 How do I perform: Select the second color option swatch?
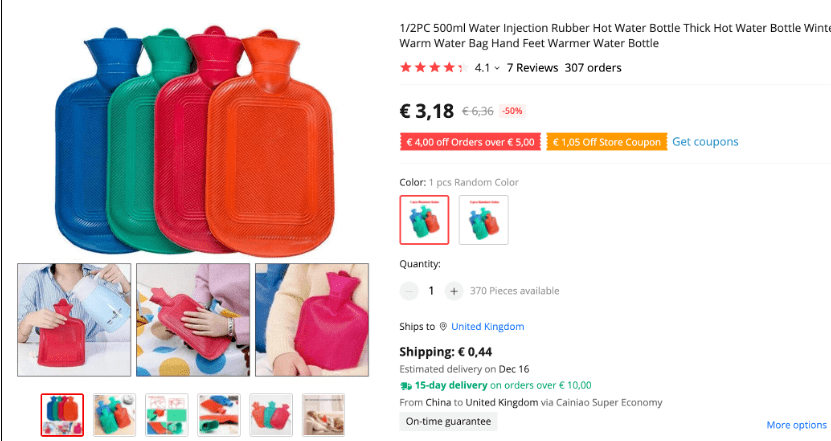483,220
